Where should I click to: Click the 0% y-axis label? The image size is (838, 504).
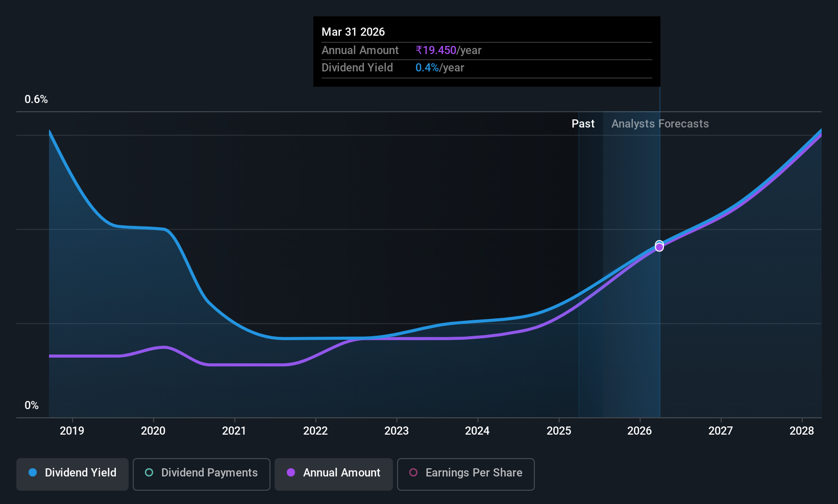point(32,406)
